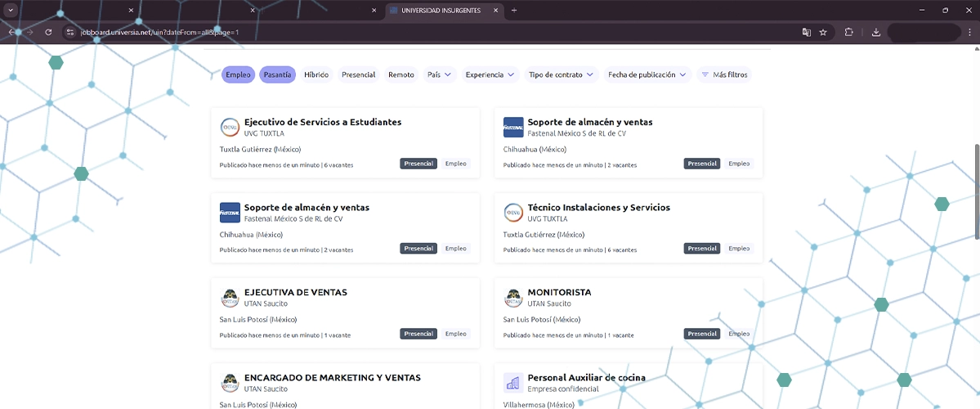The width and height of the screenshot is (980, 409).
Task: Click the UVG TUXTLA logo on Ejecutivo de Servicios
Action: [230, 127]
